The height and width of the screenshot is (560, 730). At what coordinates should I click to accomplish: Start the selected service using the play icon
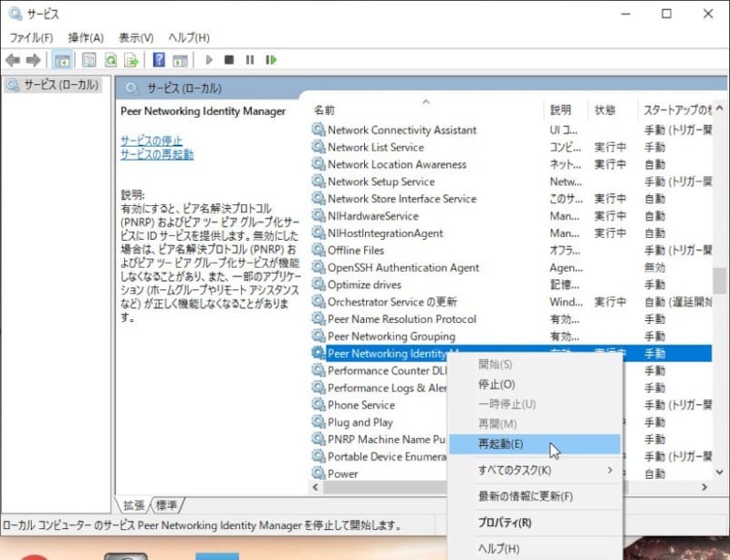(209, 60)
